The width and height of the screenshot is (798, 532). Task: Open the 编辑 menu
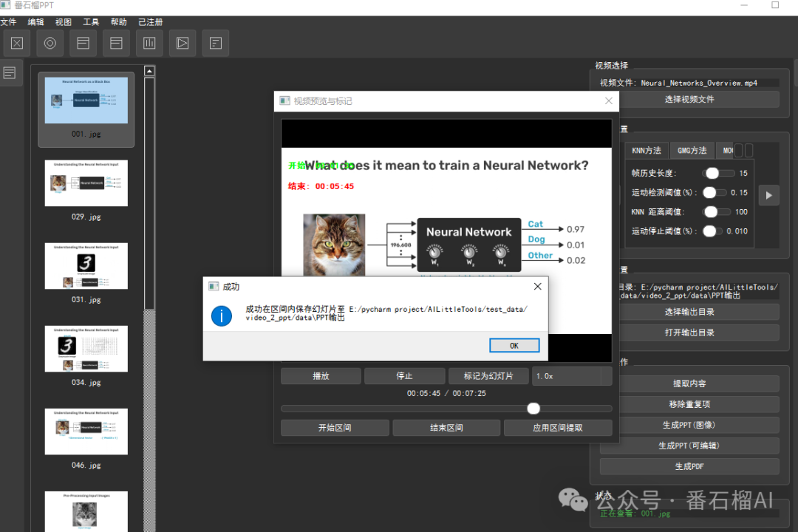click(35, 22)
